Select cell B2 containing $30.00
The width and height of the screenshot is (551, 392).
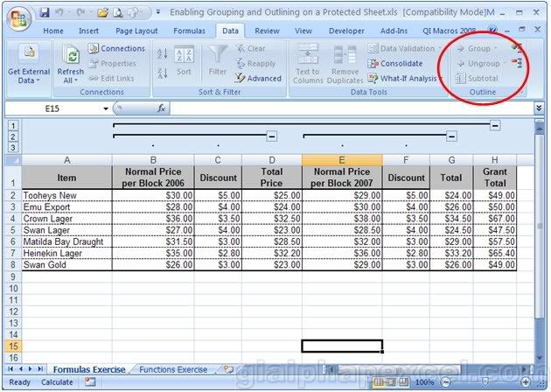(x=153, y=195)
